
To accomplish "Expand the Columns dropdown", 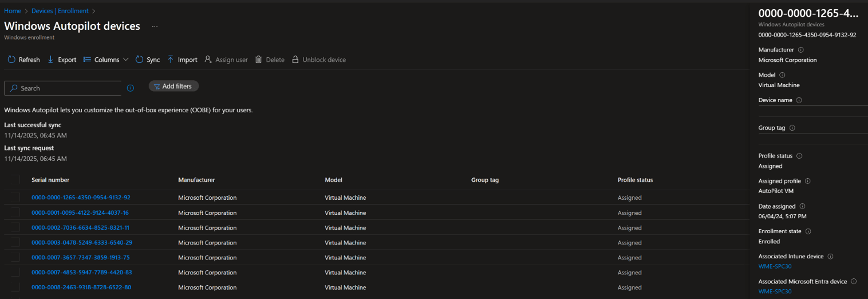I will click(106, 60).
